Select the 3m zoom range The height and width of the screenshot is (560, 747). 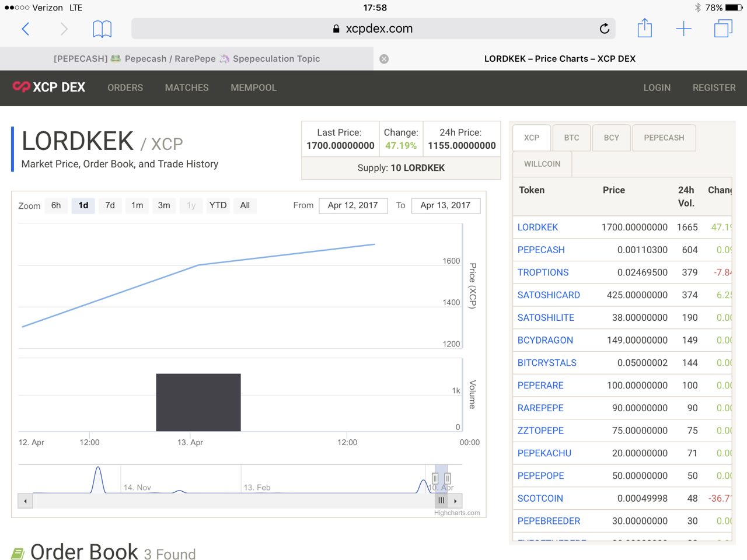[x=164, y=205]
